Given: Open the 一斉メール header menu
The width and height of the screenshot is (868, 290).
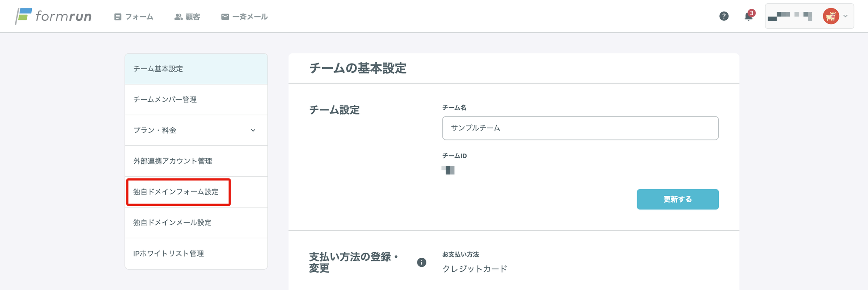Looking at the screenshot, I should click(245, 17).
